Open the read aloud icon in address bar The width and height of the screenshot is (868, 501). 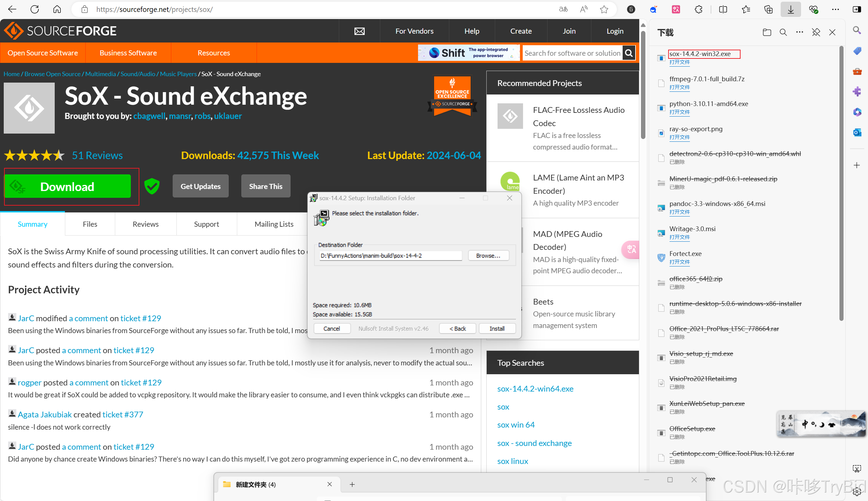[584, 9]
